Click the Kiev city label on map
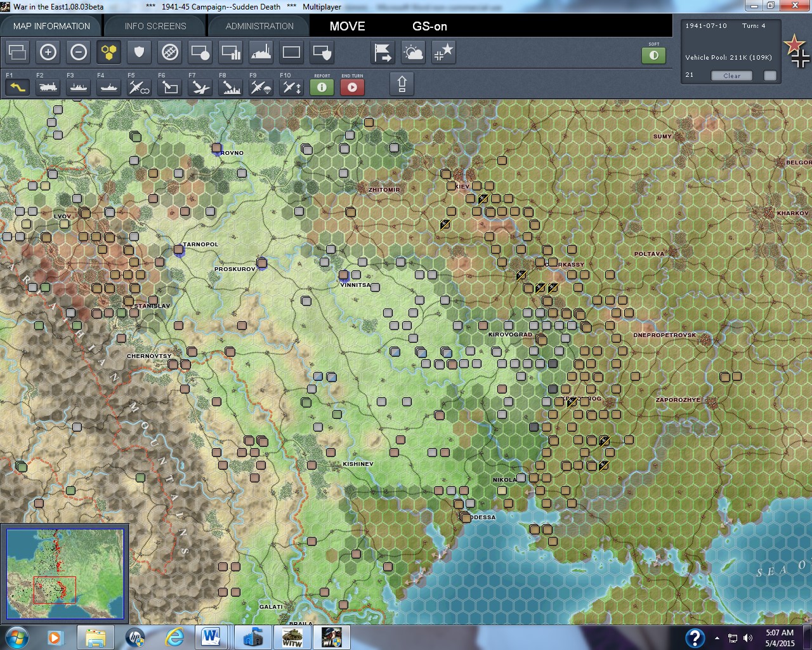The height and width of the screenshot is (650, 812). click(x=462, y=187)
